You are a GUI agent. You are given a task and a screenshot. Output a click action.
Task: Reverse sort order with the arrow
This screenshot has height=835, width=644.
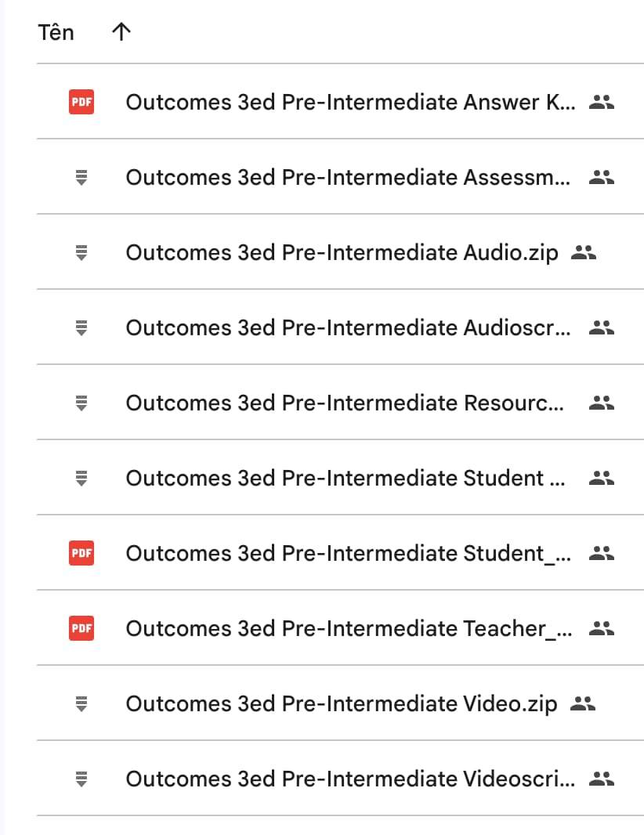coord(121,32)
